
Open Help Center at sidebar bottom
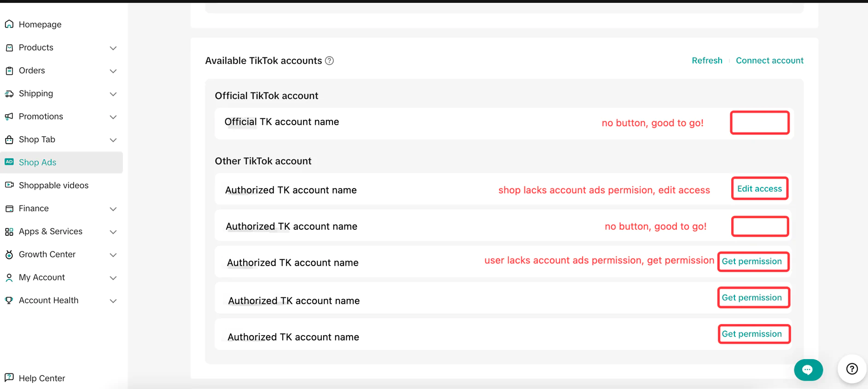coord(41,378)
